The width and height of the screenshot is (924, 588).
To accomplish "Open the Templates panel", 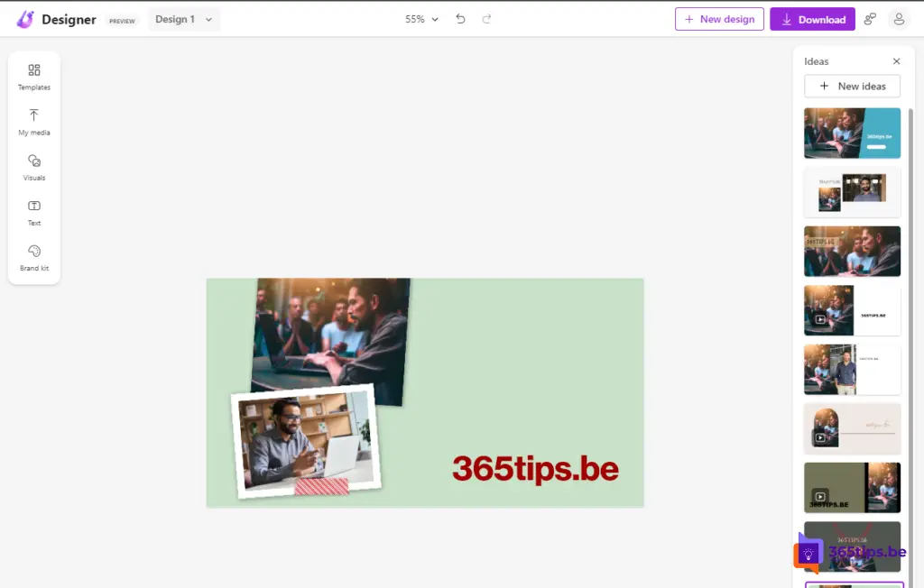I will pos(34,78).
